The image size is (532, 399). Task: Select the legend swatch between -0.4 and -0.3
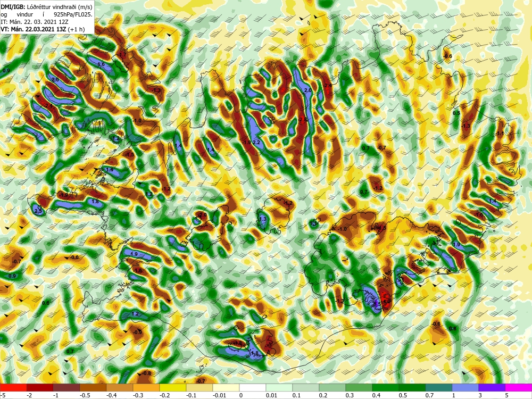coord(119,387)
